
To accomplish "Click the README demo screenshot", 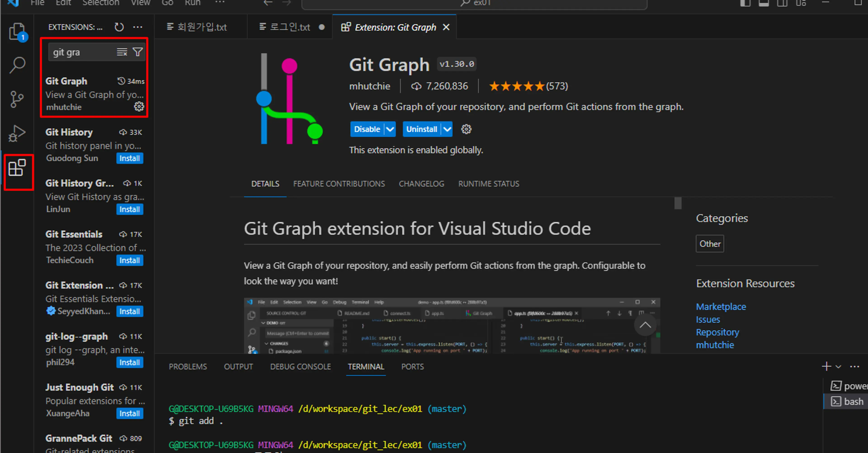I will pos(452,326).
